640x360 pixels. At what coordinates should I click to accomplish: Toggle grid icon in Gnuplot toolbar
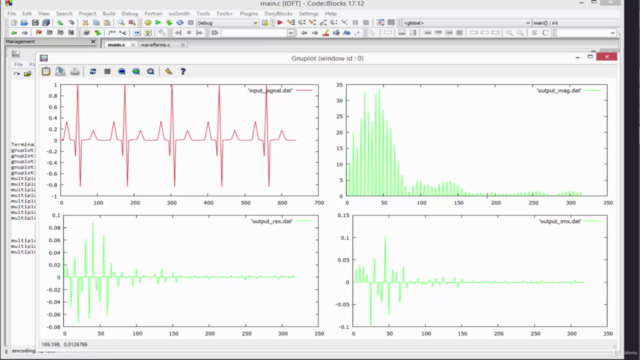tap(107, 71)
